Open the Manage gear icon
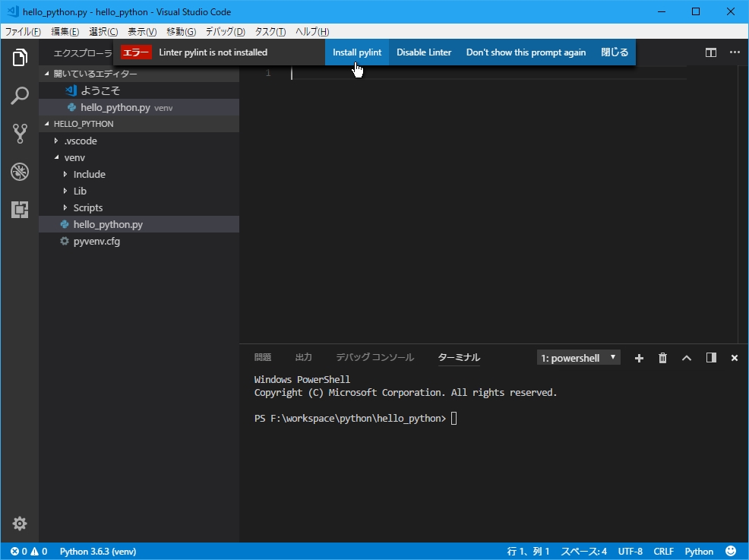Image resolution: width=749 pixels, height=560 pixels. pyautogui.click(x=20, y=524)
